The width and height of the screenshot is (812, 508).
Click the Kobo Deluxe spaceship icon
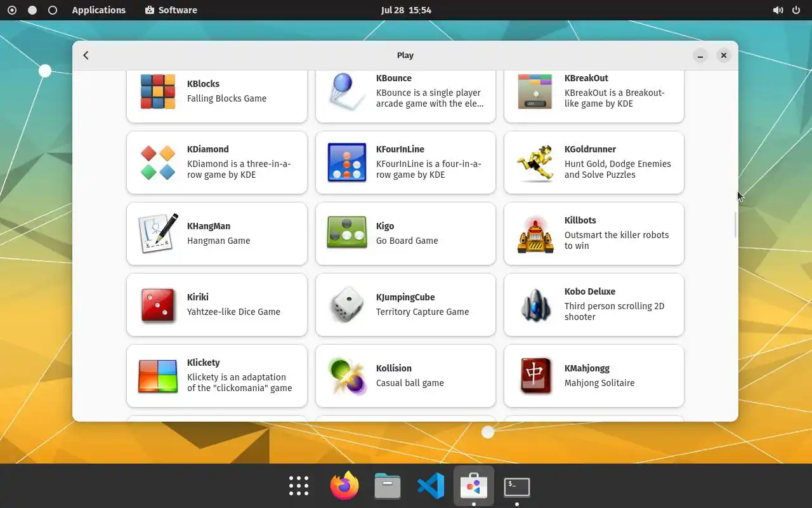click(535, 305)
